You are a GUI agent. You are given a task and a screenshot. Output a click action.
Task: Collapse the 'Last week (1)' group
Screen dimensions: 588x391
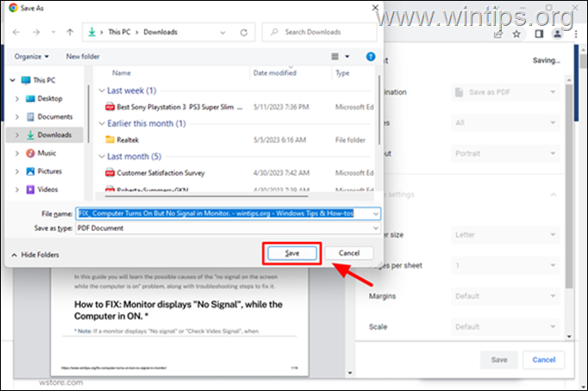[x=102, y=90]
